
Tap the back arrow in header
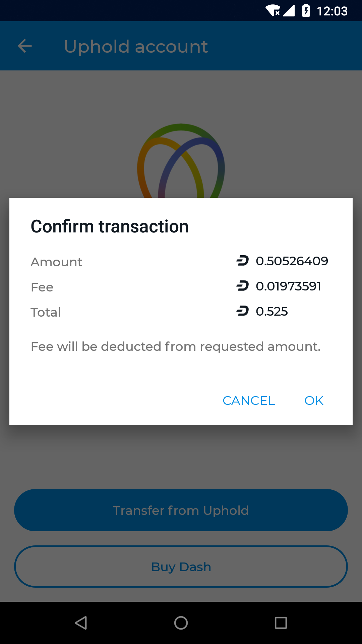click(25, 46)
